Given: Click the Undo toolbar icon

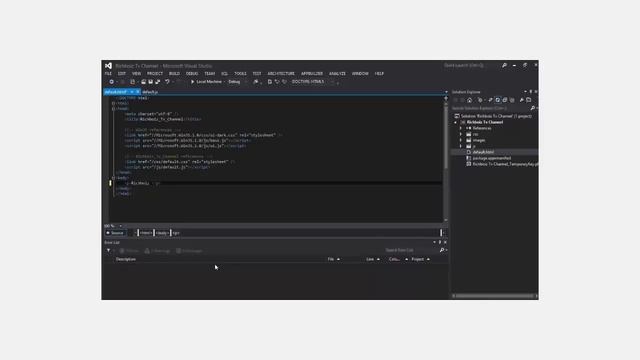Looking at the screenshot, I should pyautogui.click(x=167, y=82).
